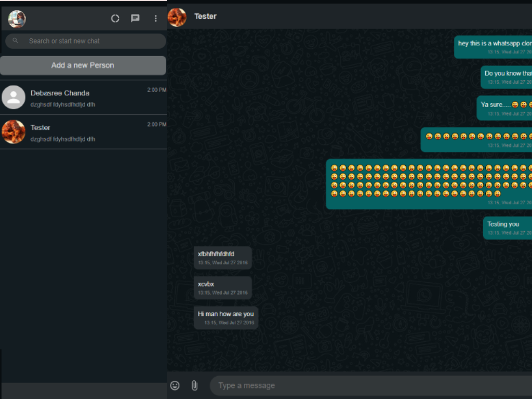Select the 'Ya sure.....' message

click(x=504, y=108)
